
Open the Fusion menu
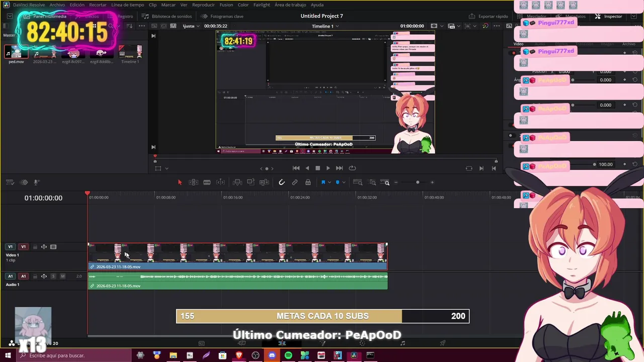226,5
